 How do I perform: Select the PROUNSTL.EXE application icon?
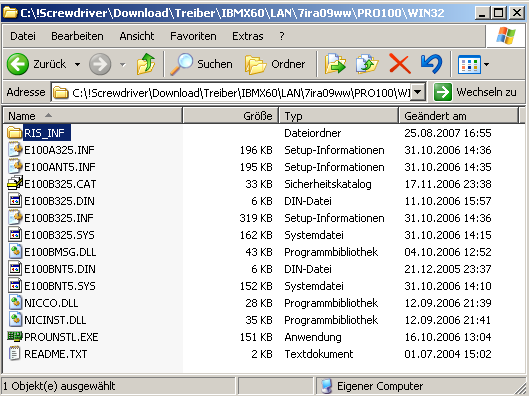pyautogui.click(x=15, y=336)
